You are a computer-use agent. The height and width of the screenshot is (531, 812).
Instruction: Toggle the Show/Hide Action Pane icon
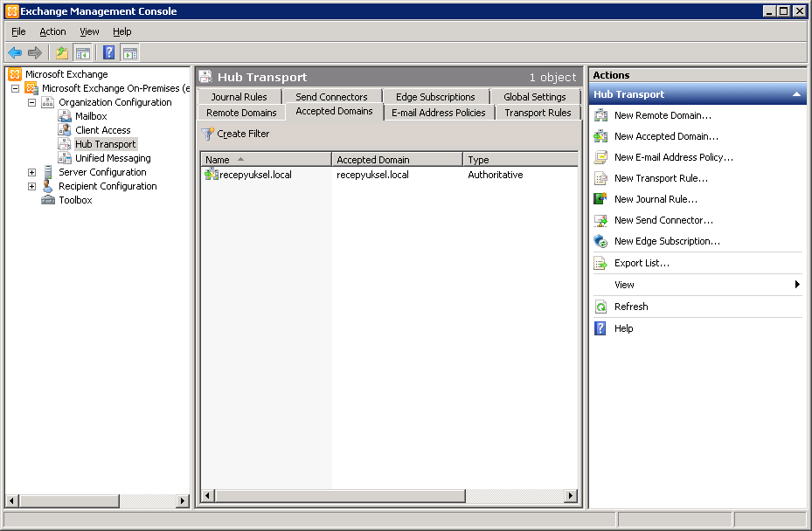pos(130,52)
